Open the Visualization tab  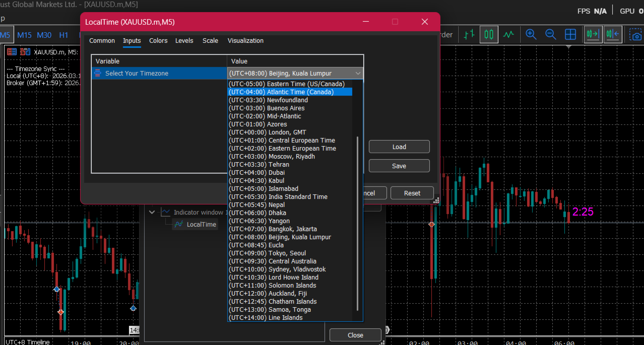(245, 41)
